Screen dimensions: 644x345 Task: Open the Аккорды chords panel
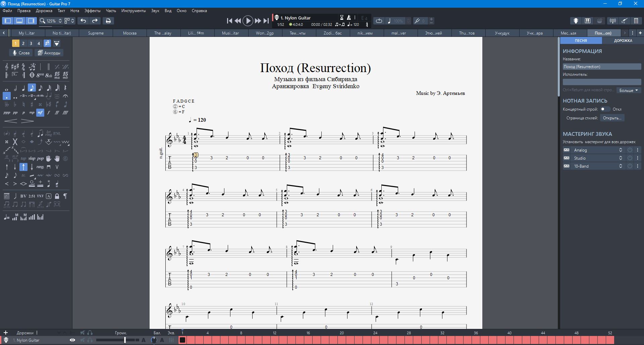pyautogui.click(x=49, y=53)
